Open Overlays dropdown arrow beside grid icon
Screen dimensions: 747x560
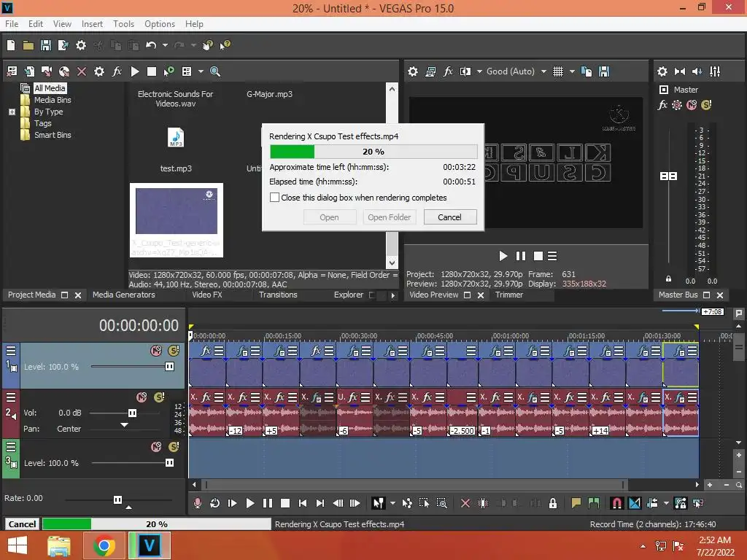[572, 71]
